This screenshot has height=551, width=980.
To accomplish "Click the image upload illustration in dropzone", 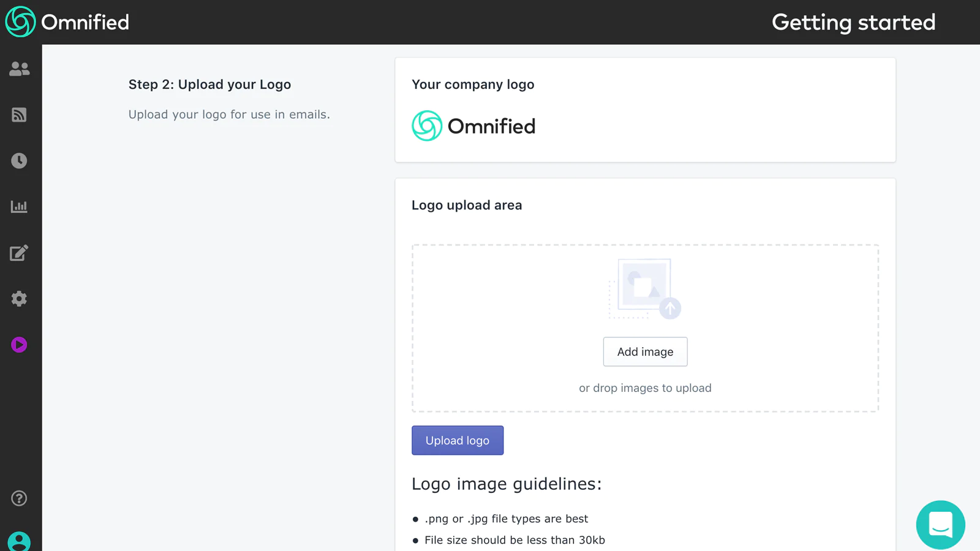I will pyautogui.click(x=644, y=288).
